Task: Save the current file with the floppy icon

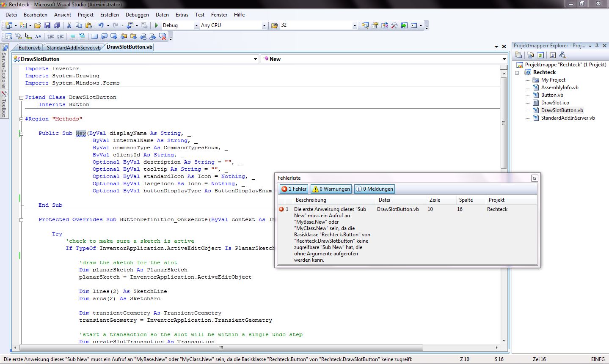Action: (47, 25)
